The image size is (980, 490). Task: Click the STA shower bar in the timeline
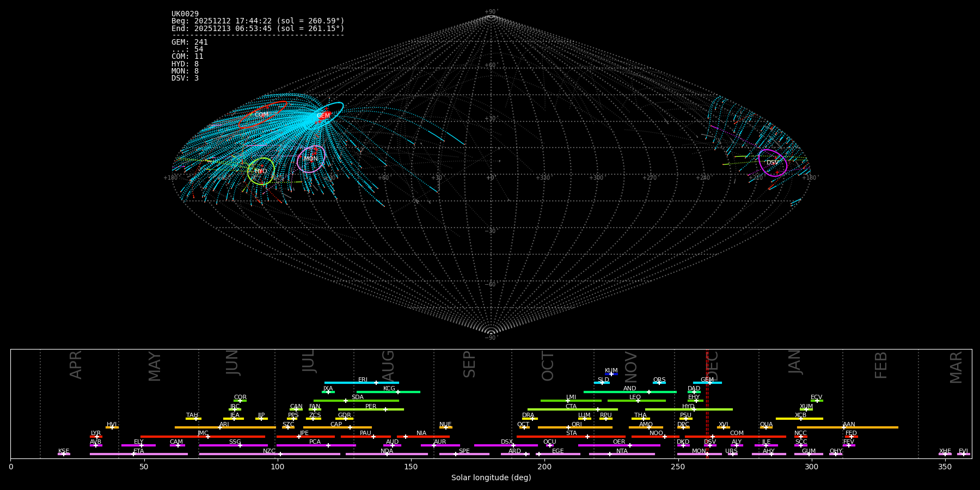(571, 437)
